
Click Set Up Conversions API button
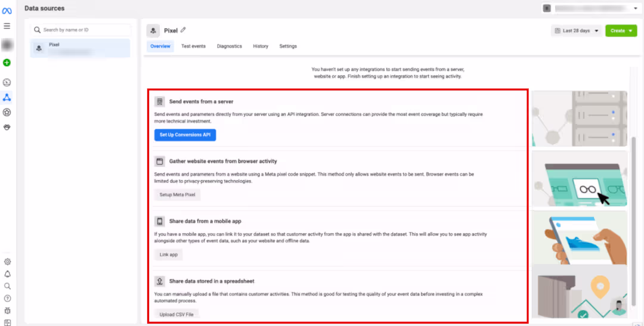[x=185, y=135]
